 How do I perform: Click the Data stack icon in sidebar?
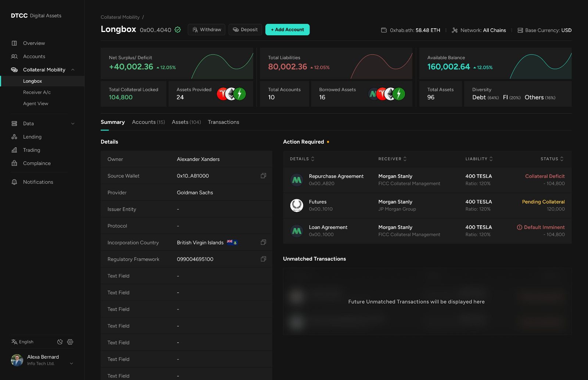[x=14, y=123]
